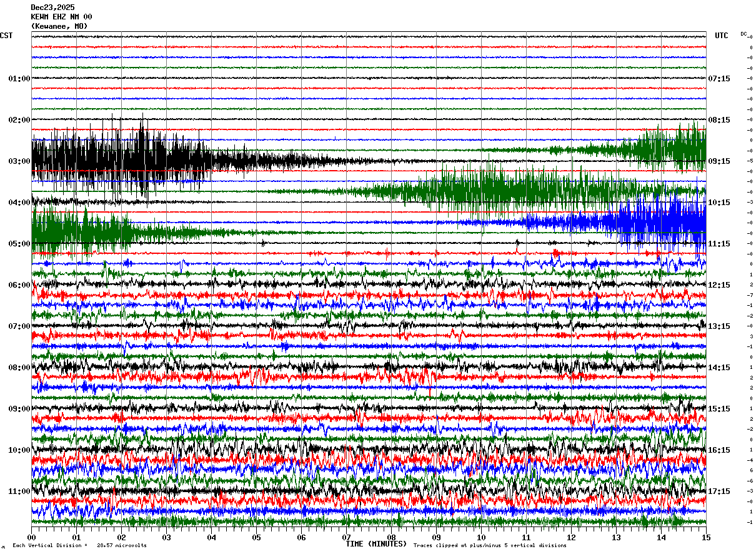Click the 03:00 CST time label

tap(19, 161)
